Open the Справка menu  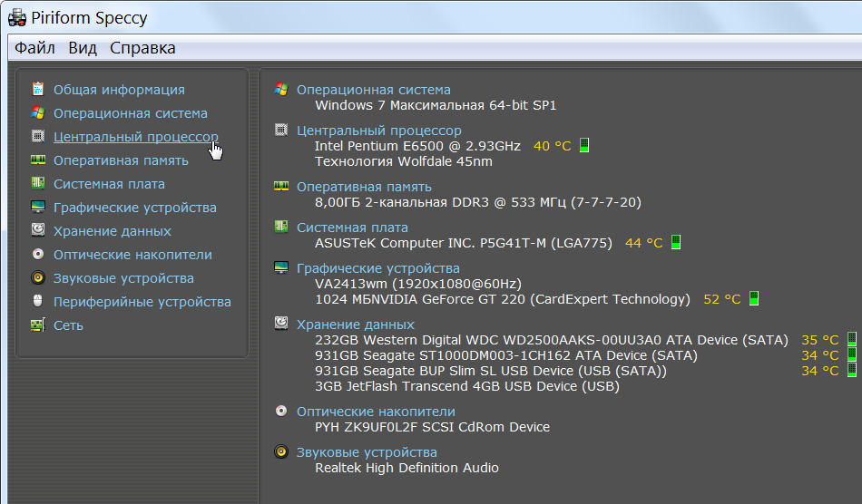click(142, 48)
